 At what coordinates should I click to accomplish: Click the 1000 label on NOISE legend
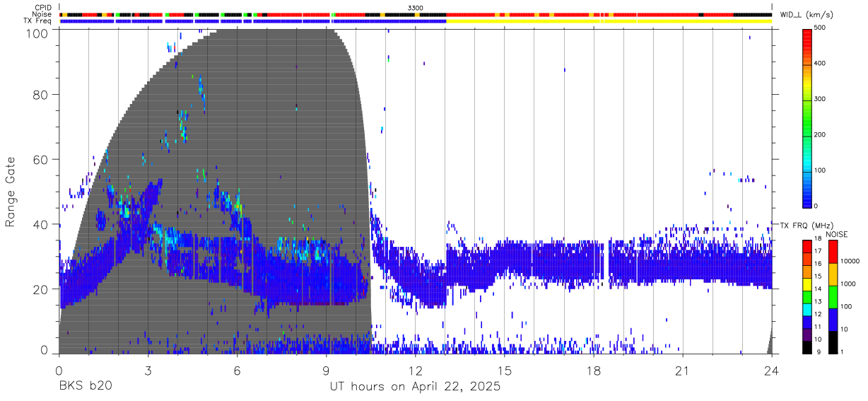pyautogui.click(x=848, y=284)
